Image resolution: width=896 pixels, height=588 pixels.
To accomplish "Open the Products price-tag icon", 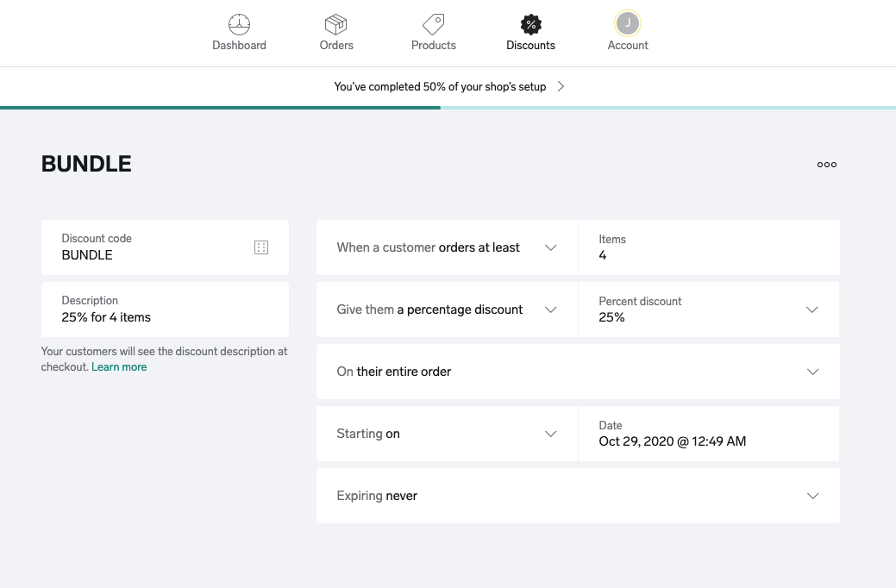I will (433, 24).
